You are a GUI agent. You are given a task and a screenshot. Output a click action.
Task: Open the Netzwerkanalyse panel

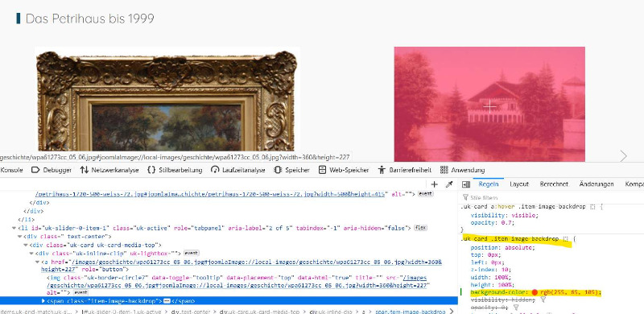(109, 170)
